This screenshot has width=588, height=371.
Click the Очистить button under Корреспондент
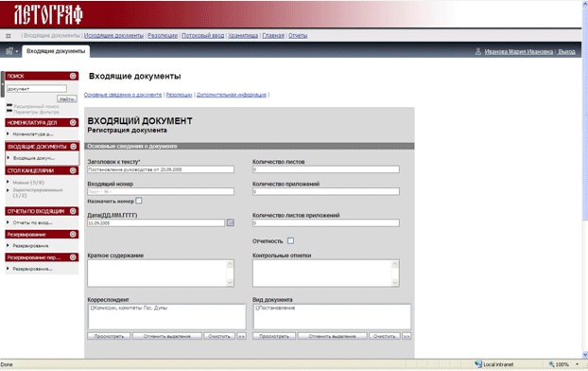(x=219, y=336)
